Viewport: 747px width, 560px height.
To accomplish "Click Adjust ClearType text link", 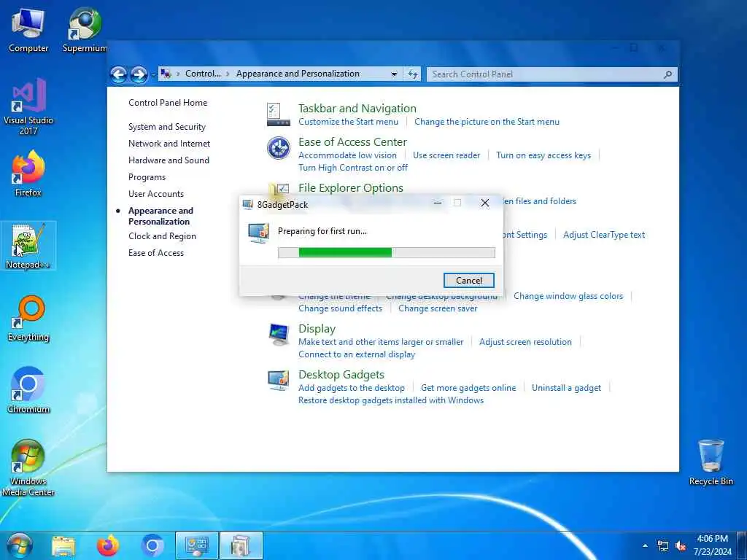I will [x=603, y=235].
